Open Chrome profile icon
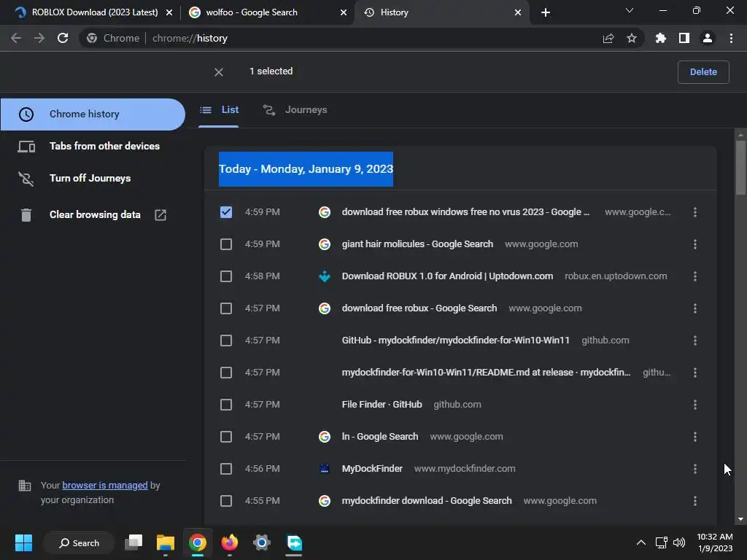This screenshot has height=560, width=747. (708, 38)
